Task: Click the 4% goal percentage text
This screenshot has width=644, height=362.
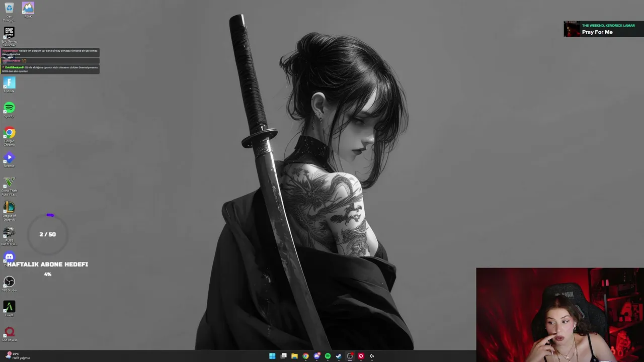Action: click(x=48, y=274)
